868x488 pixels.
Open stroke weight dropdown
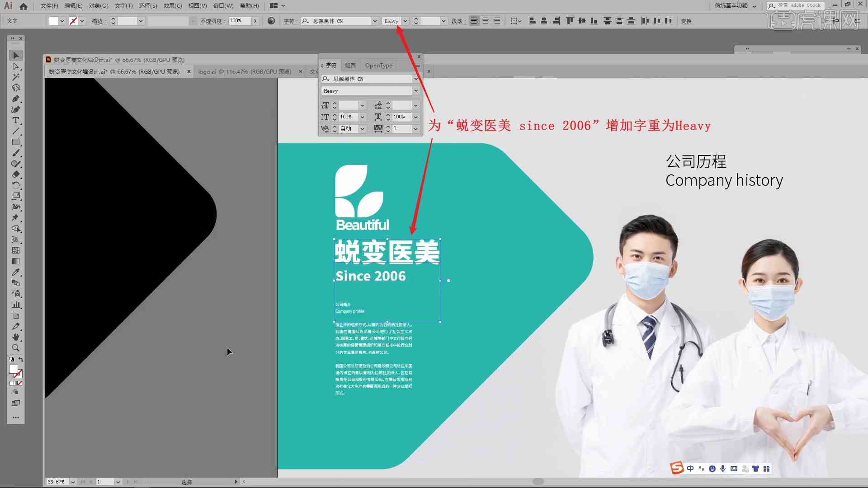(x=141, y=21)
